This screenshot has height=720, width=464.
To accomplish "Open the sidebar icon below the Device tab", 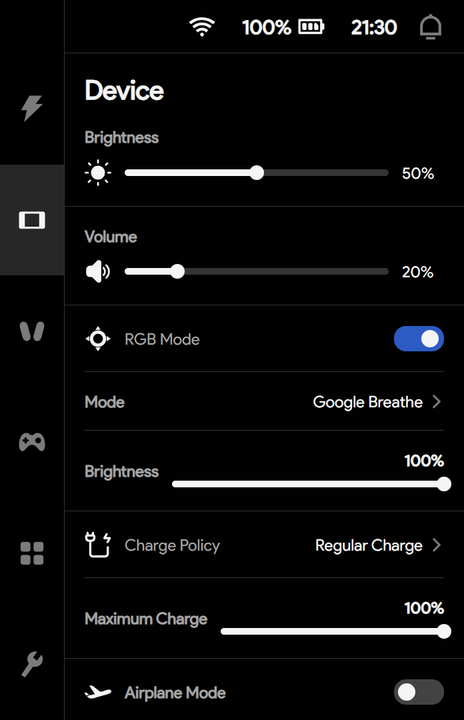I will point(32,331).
